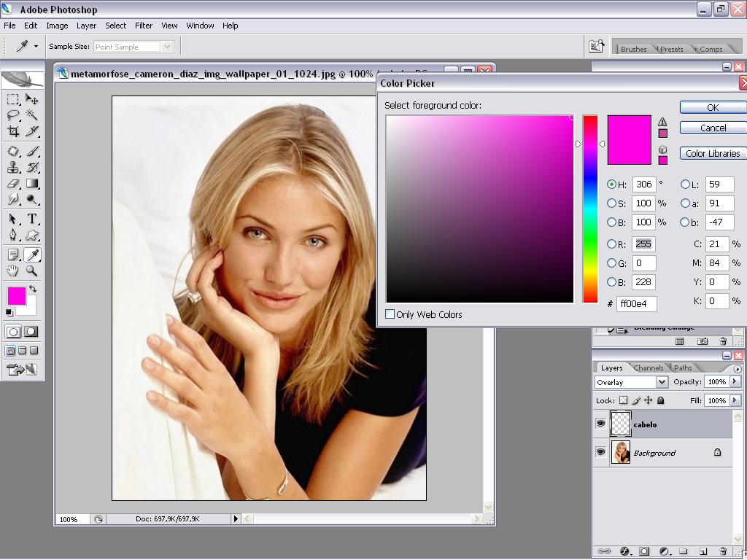Select the Zoom tool

coord(32,271)
